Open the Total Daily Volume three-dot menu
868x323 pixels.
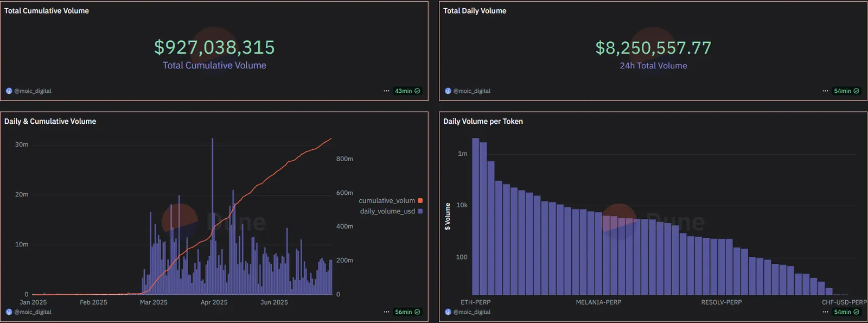(x=825, y=91)
